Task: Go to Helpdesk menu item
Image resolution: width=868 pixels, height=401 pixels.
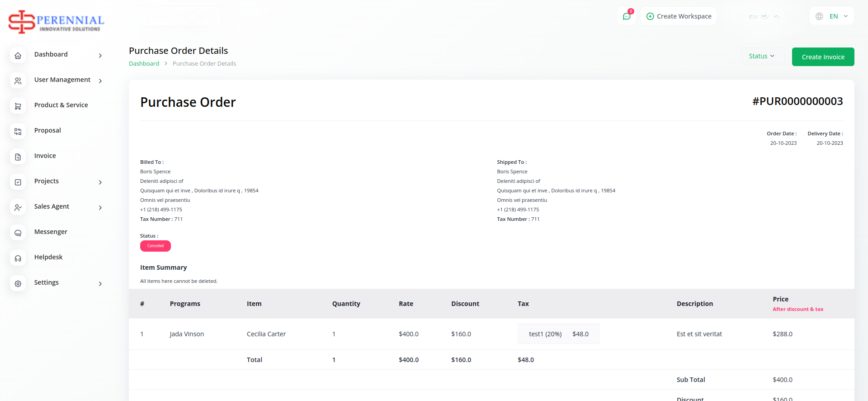Action: point(48,257)
